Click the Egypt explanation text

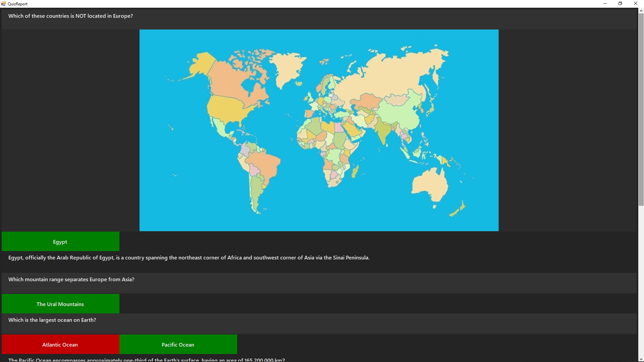tap(189, 258)
